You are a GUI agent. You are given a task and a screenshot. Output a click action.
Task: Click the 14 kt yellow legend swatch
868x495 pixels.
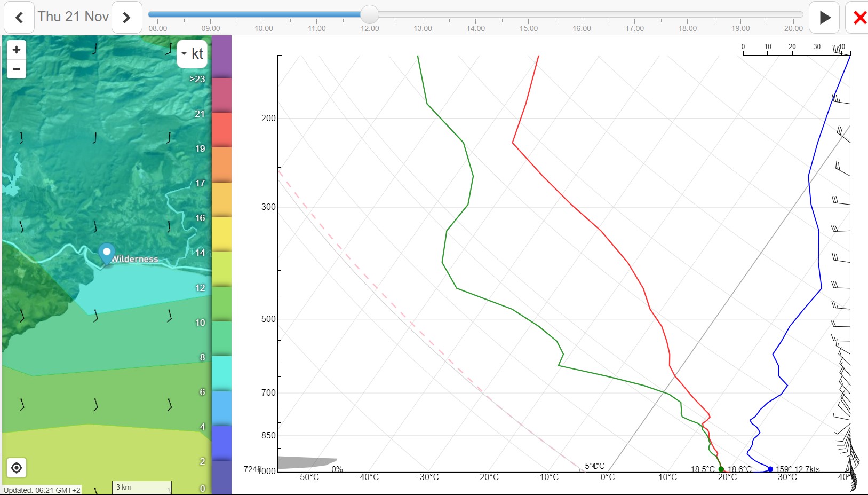pyautogui.click(x=222, y=234)
